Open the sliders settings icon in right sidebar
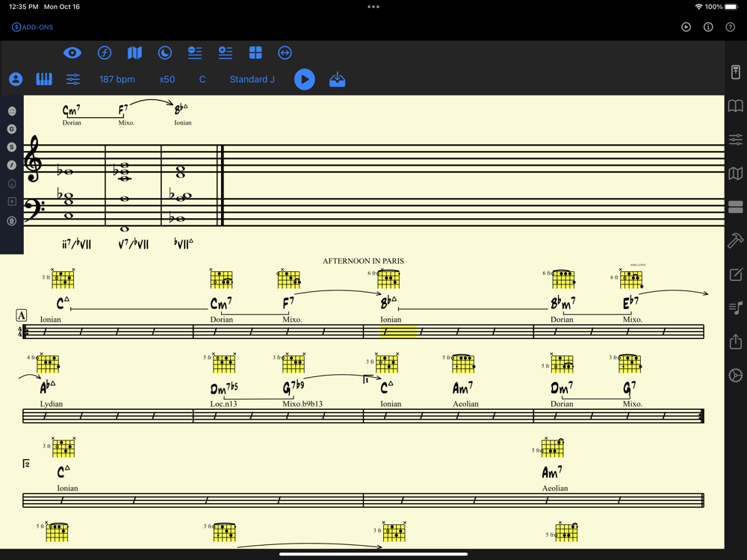This screenshot has width=747, height=560. tap(736, 140)
